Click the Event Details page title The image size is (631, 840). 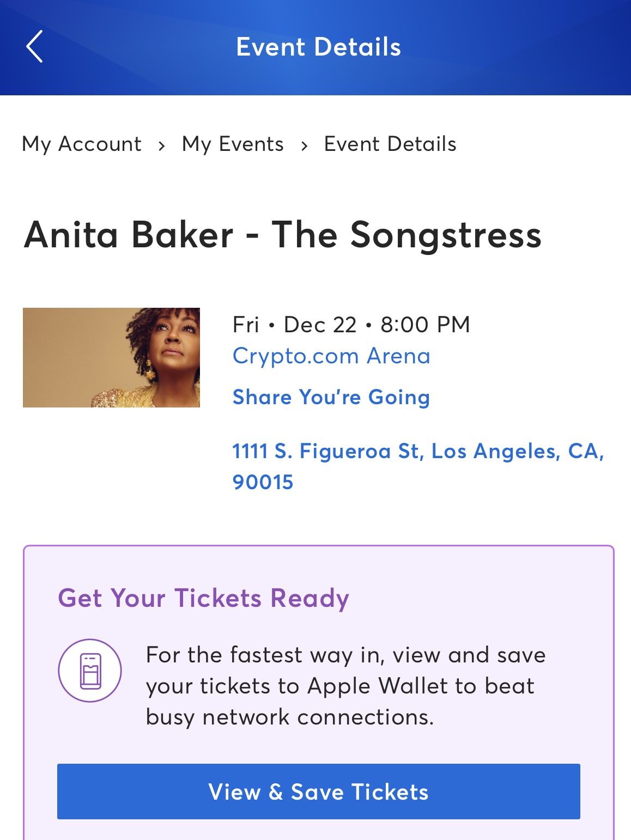(x=318, y=47)
